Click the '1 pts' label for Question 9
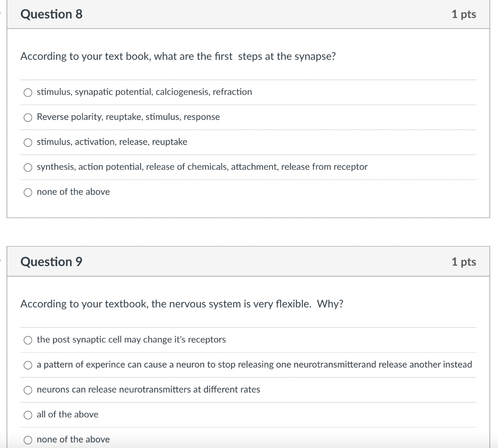The width and height of the screenshot is (498, 448). 463,262
